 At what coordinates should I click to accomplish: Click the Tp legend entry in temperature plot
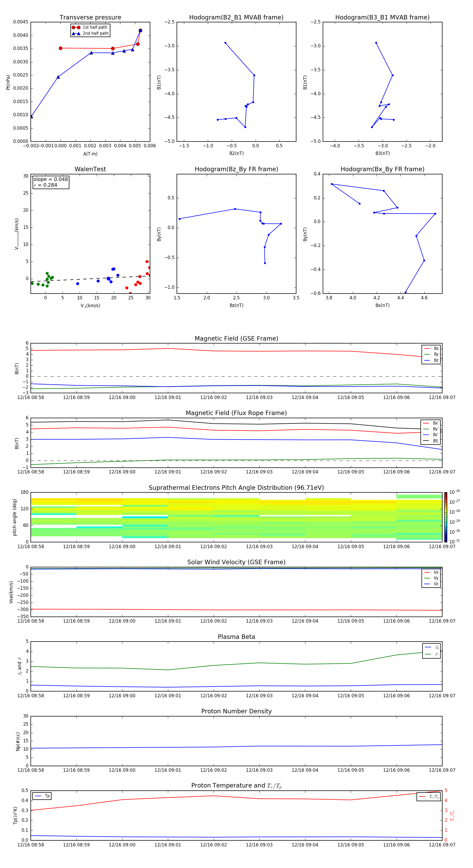(42, 796)
